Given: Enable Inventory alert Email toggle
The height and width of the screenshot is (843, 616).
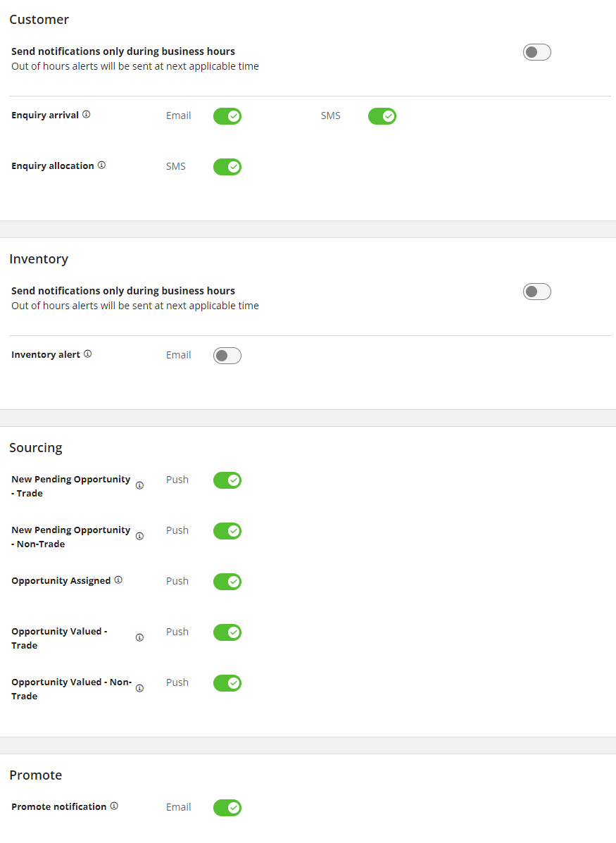Looking at the screenshot, I should [x=227, y=356].
